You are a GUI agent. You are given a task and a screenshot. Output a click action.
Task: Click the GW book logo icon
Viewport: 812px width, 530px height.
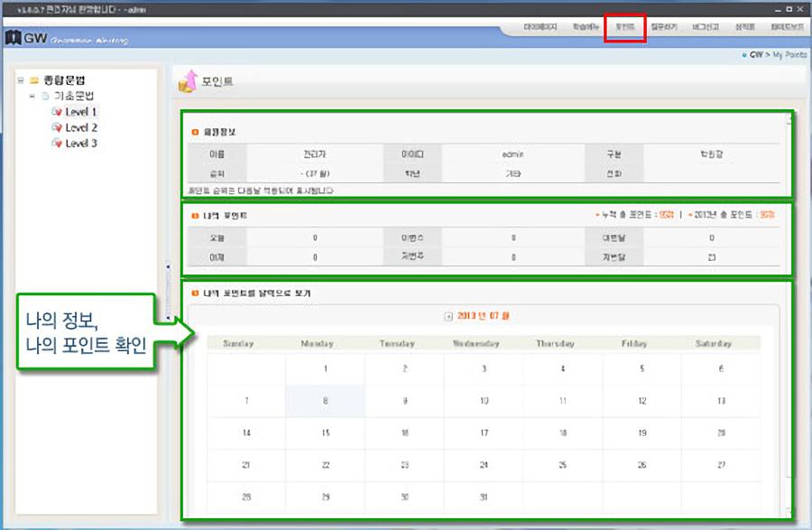[12, 38]
